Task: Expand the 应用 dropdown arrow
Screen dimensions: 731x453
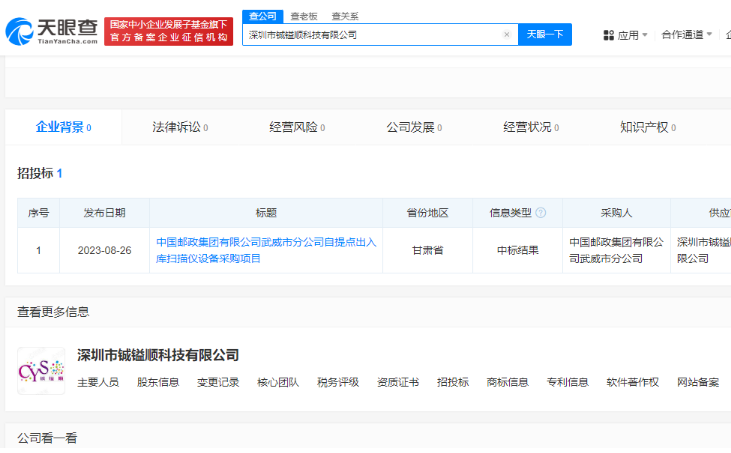Action: click(x=645, y=34)
